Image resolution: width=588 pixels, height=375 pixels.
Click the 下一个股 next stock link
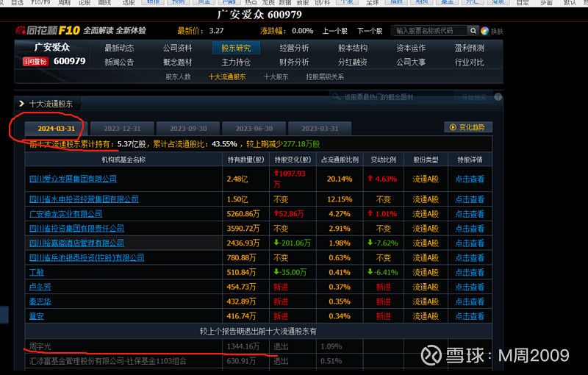(x=370, y=31)
